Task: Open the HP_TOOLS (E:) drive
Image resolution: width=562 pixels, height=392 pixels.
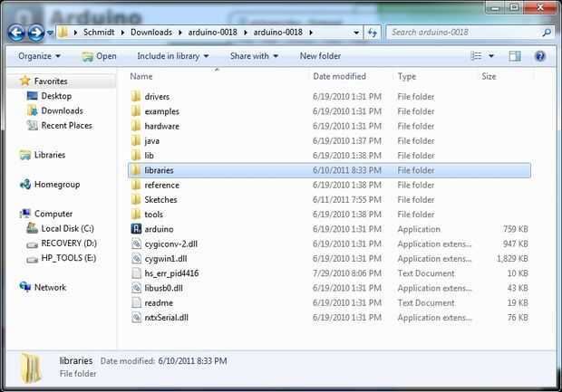Action: 69,258
